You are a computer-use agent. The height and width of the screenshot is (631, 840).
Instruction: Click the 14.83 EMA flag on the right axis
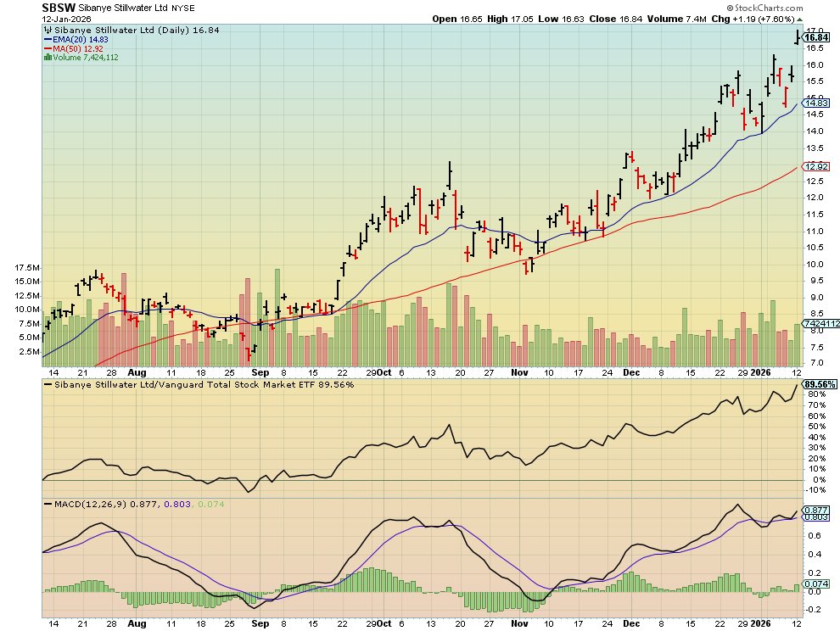(x=816, y=103)
